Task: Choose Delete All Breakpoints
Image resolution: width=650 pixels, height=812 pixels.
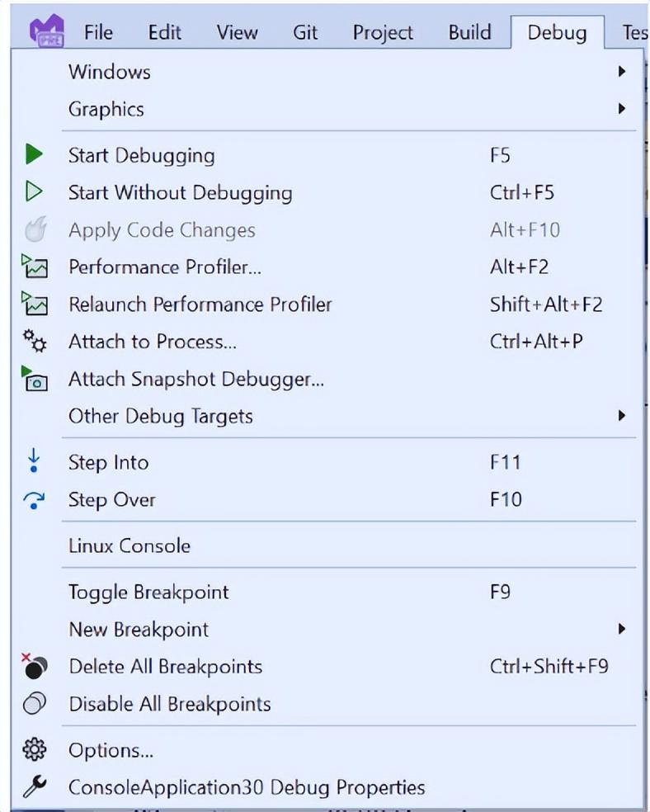Action: [x=327, y=667]
